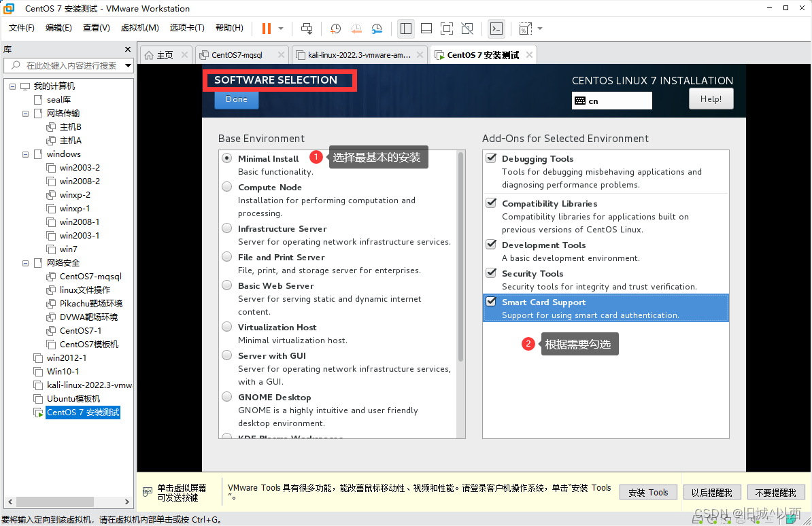Select the File and Print Server option
Image resolution: width=812 pixels, height=526 pixels.
(x=227, y=256)
